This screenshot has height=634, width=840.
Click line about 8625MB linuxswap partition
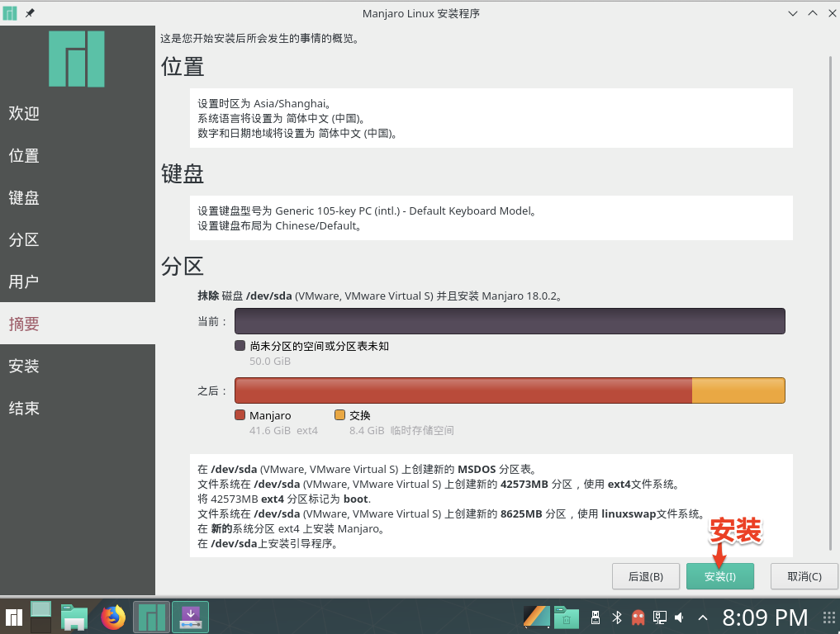(x=451, y=514)
